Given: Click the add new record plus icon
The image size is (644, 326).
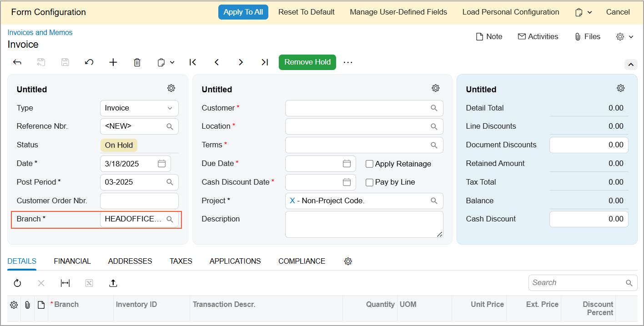Looking at the screenshot, I should click(x=113, y=62).
